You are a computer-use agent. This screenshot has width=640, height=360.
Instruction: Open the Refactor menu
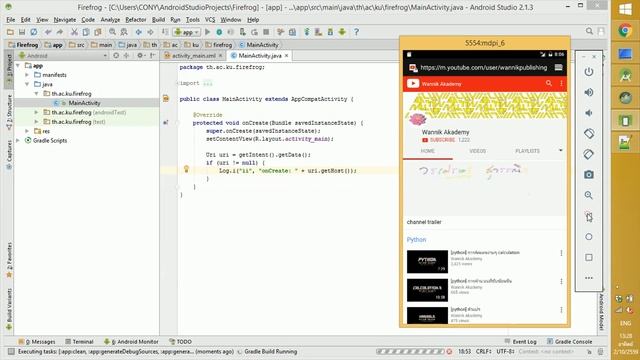click(x=136, y=20)
